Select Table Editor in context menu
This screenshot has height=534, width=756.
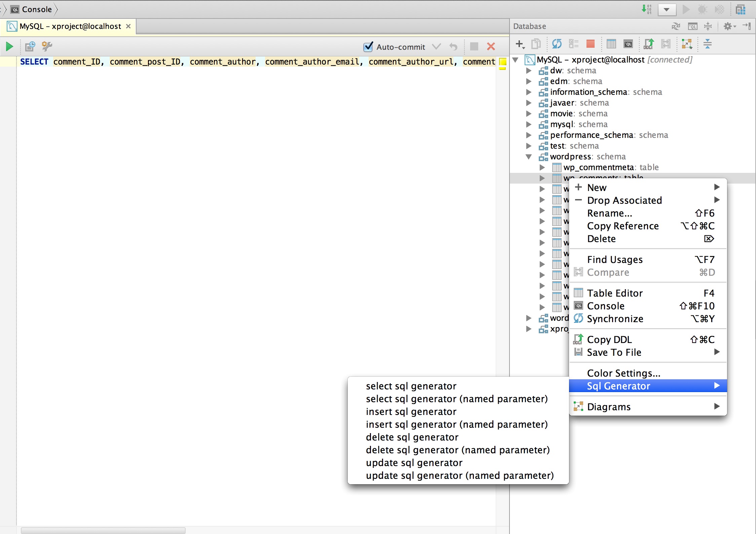pyautogui.click(x=614, y=293)
